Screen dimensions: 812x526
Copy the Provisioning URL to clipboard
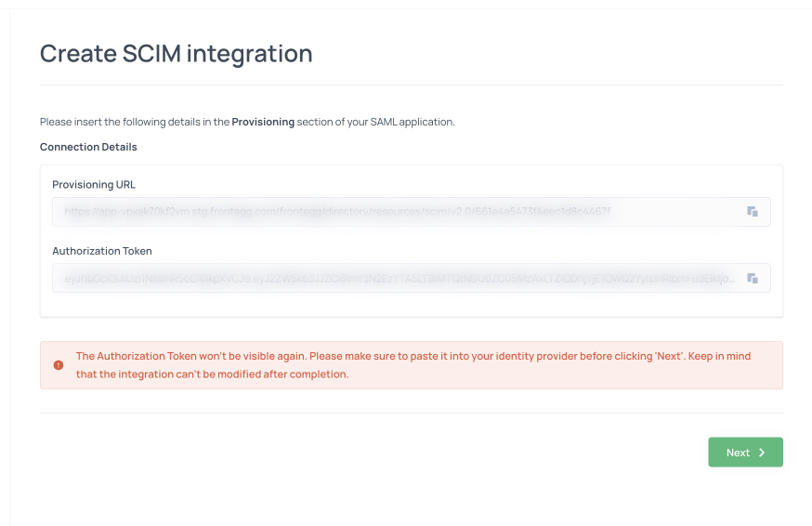coord(753,212)
